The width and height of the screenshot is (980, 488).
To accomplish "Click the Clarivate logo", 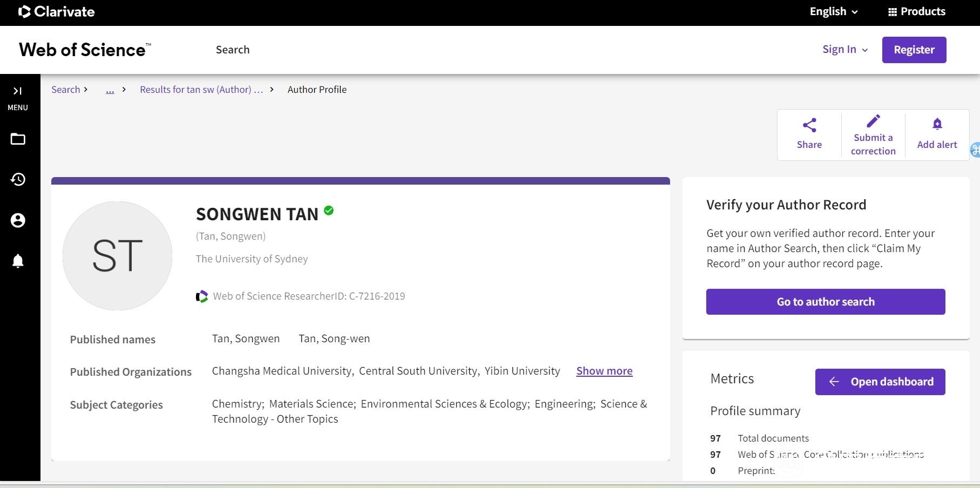I will point(56,11).
